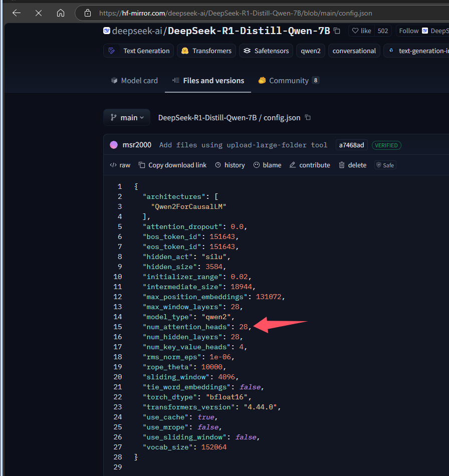
Task: Click "rope_theta" key text
Action: (168, 367)
